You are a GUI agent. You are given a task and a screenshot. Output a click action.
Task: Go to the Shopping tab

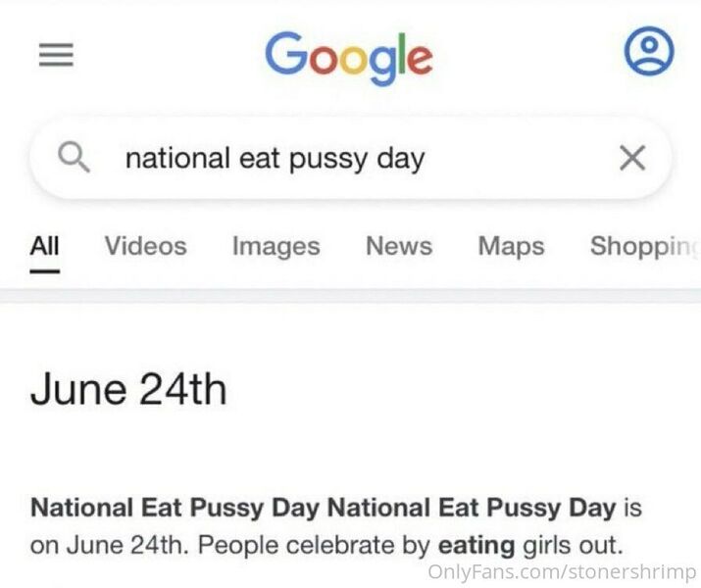click(645, 247)
